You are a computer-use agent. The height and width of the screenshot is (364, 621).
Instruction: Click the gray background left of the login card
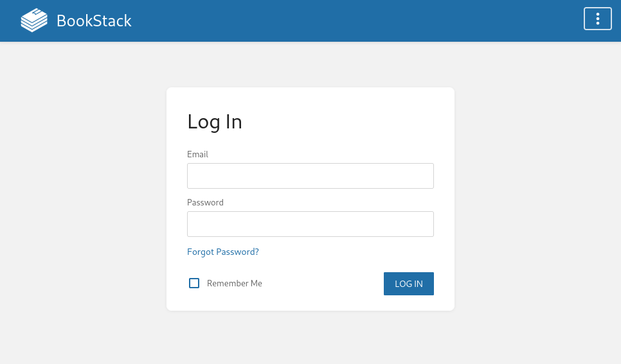(83, 198)
